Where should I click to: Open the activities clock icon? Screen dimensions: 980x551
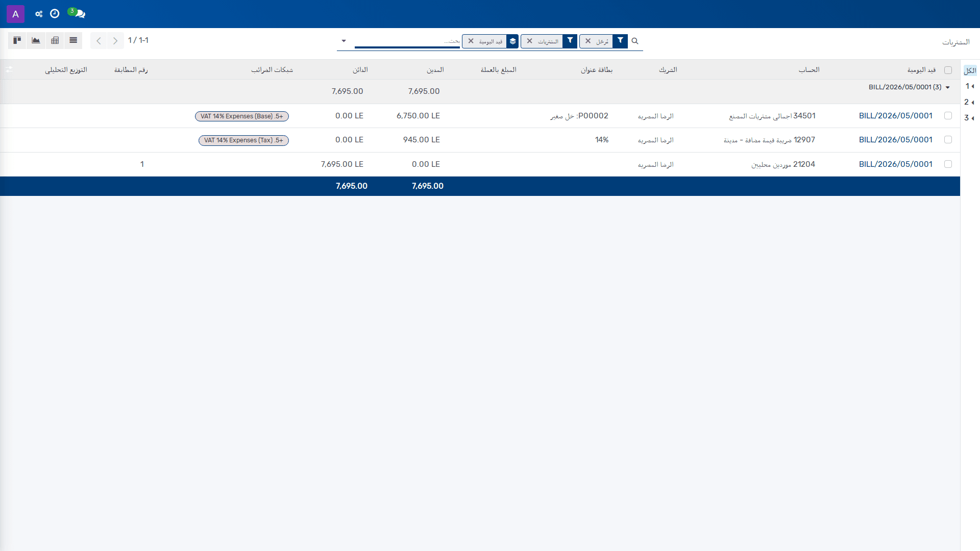coord(55,14)
